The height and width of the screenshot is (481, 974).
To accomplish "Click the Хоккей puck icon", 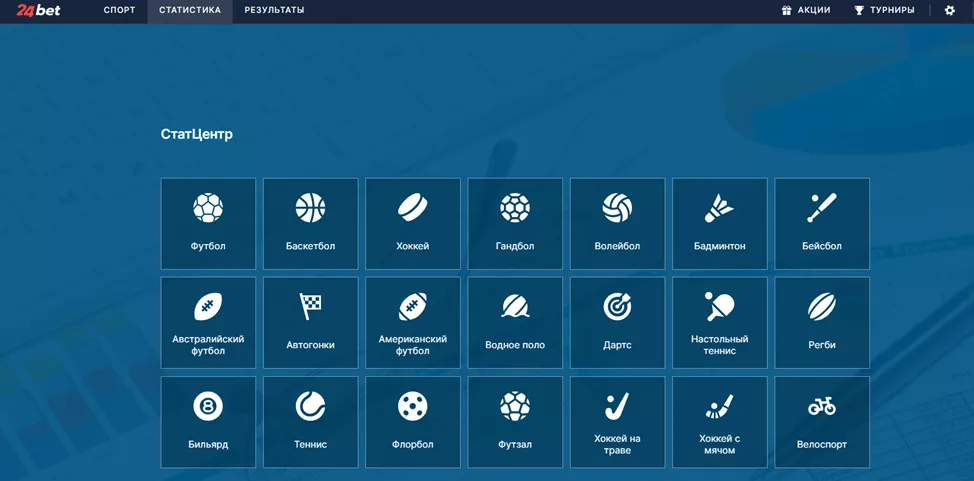I will coord(413,208).
